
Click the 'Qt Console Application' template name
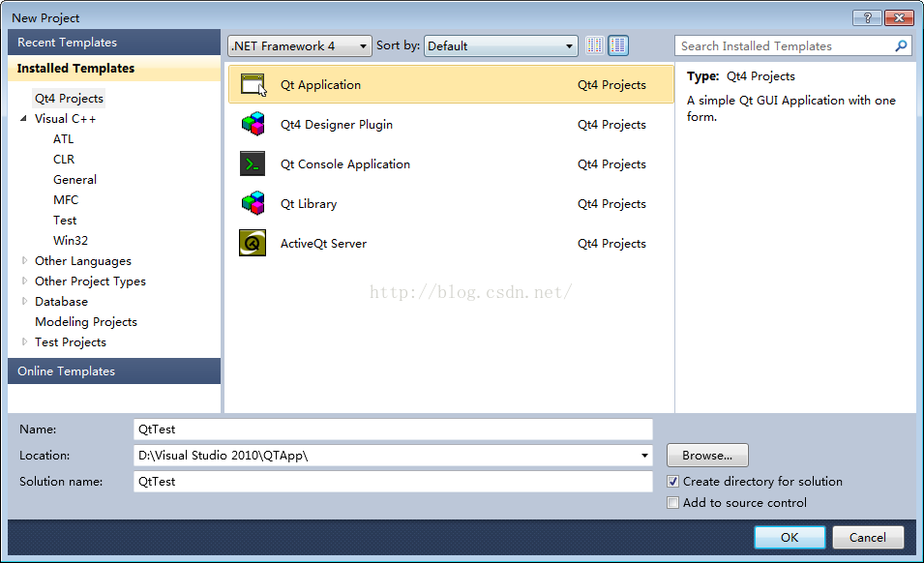click(x=345, y=163)
